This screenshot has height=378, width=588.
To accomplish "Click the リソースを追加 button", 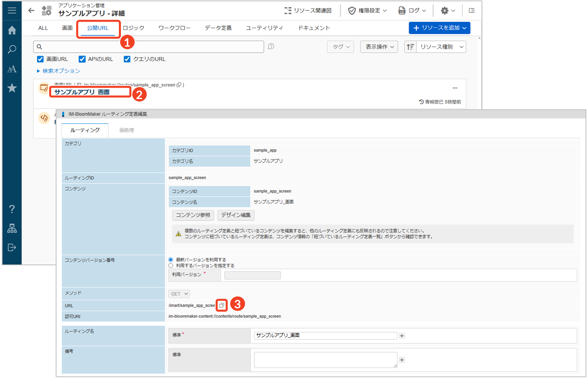I will click(x=439, y=28).
